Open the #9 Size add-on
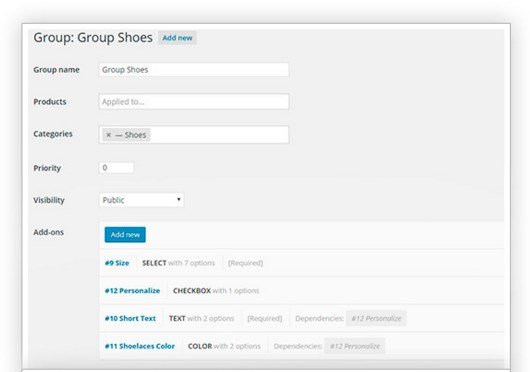This screenshot has width=530, height=372. click(117, 263)
